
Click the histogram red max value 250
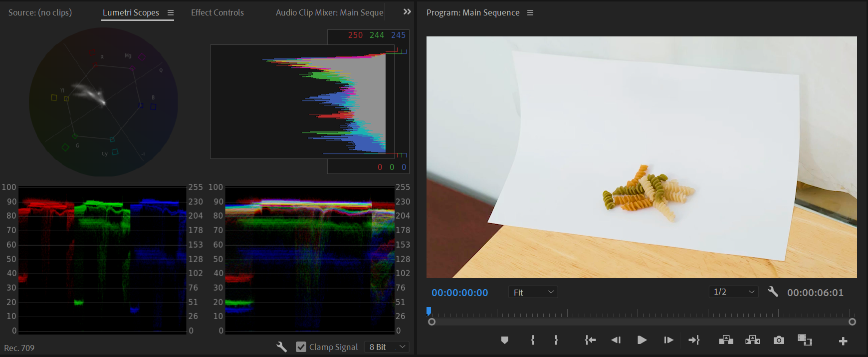[355, 35]
